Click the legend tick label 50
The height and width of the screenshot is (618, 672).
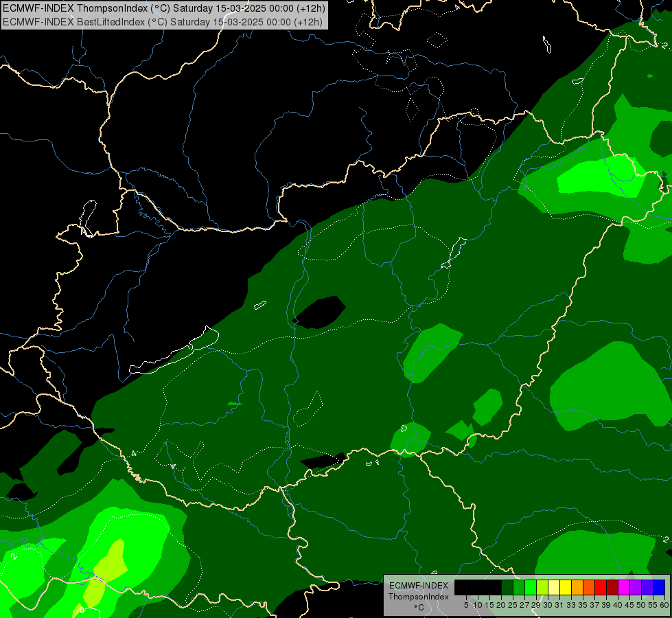(641, 605)
